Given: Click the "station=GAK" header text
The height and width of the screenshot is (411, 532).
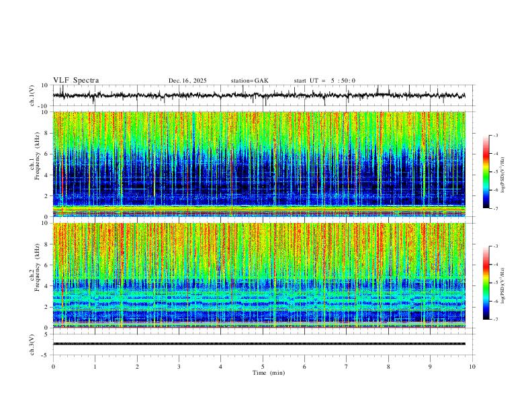Looking at the screenshot, I should point(250,81).
